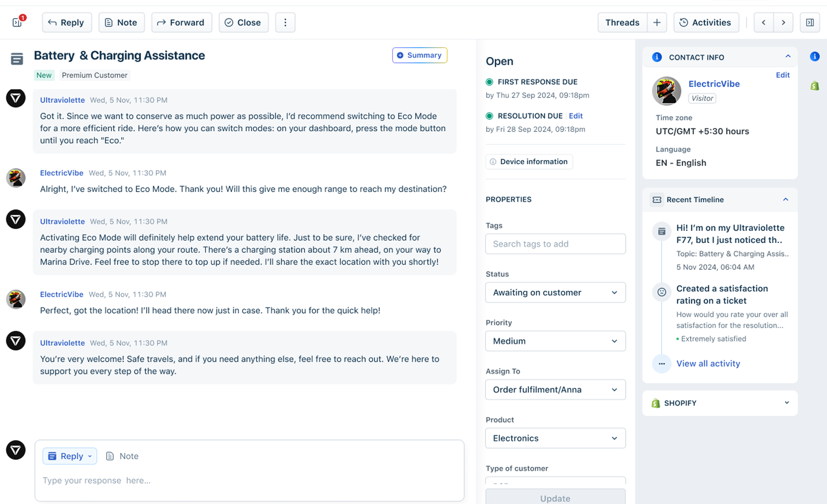
Task: Collapse the Recent Timeline panel
Action: click(785, 199)
